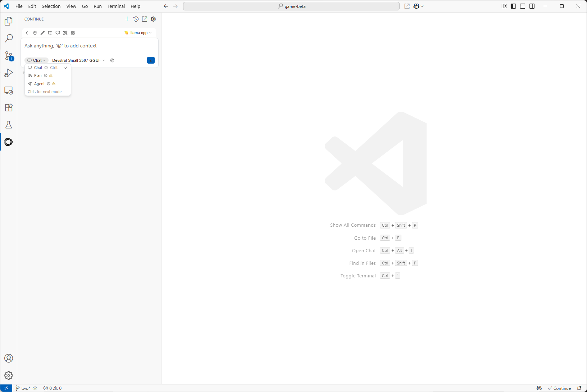The height and width of the screenshot is (392, 587).
Task: Toggle the bottom Panel
Action: click(523, 6)
